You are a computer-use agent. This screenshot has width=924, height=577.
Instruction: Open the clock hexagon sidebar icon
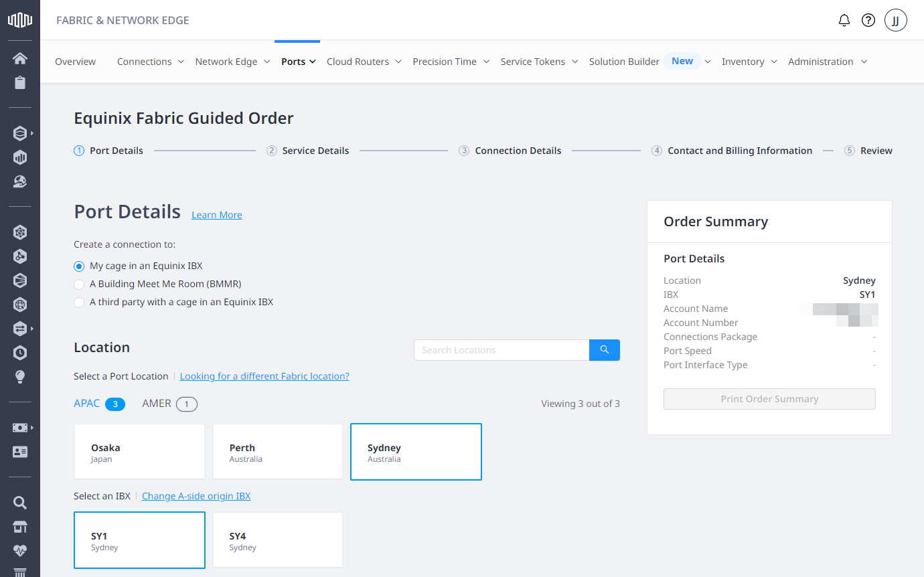20,353
